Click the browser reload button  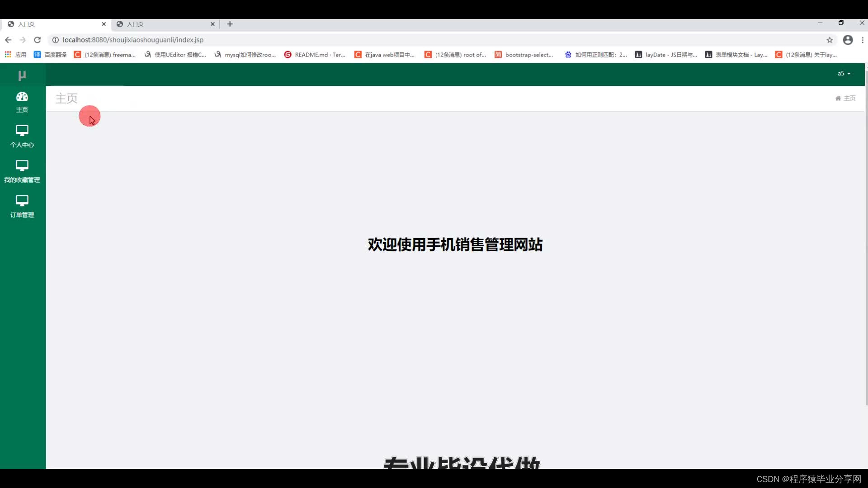[38, 40]
